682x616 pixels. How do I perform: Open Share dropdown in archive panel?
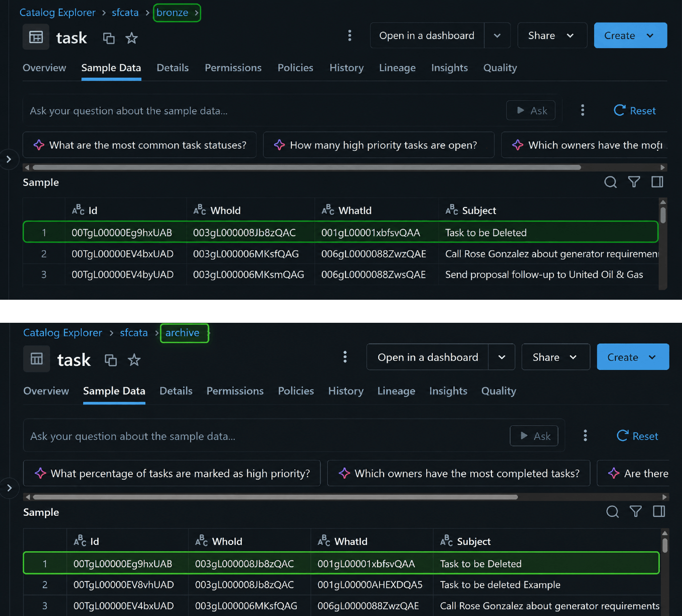[x=556, y=357]
